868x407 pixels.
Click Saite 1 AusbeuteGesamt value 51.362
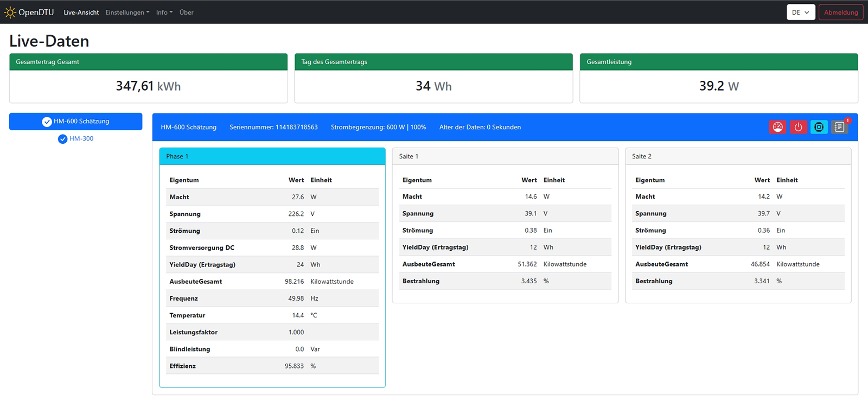[x=527, y=264]
